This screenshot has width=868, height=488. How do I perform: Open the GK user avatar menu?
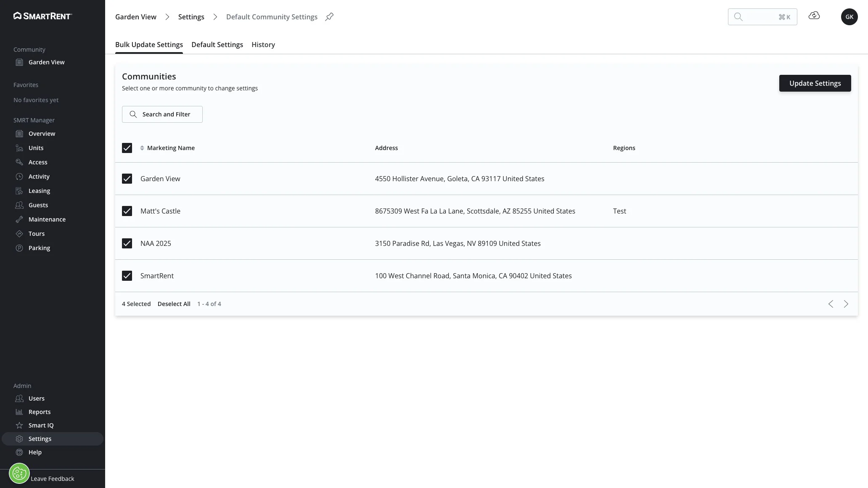point(849,17)
